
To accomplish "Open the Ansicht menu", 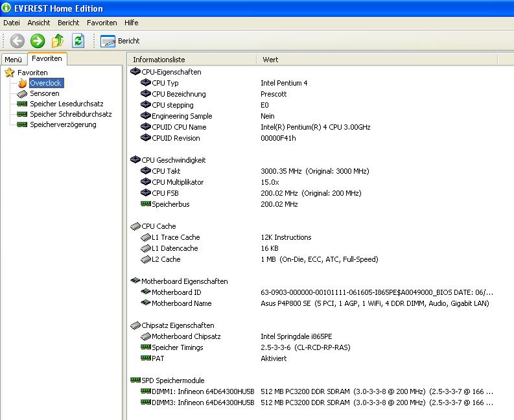I will pos(39,23).
